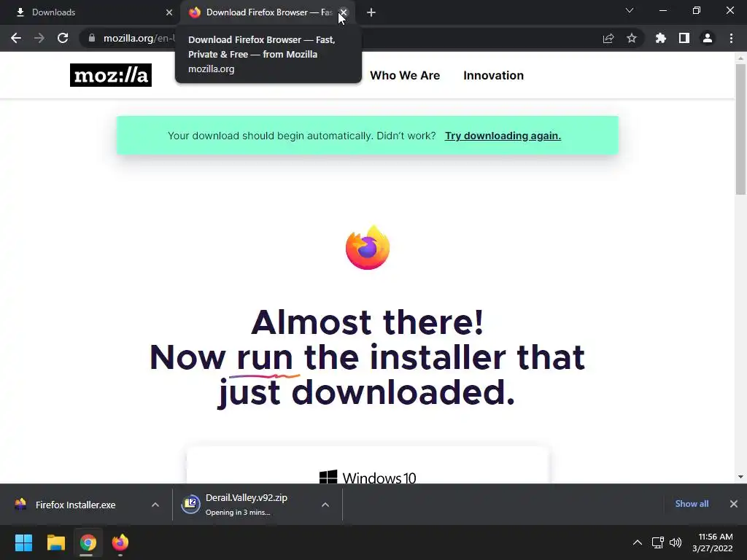Click Try downloading again link
The image size is (747, 560).
503,136
